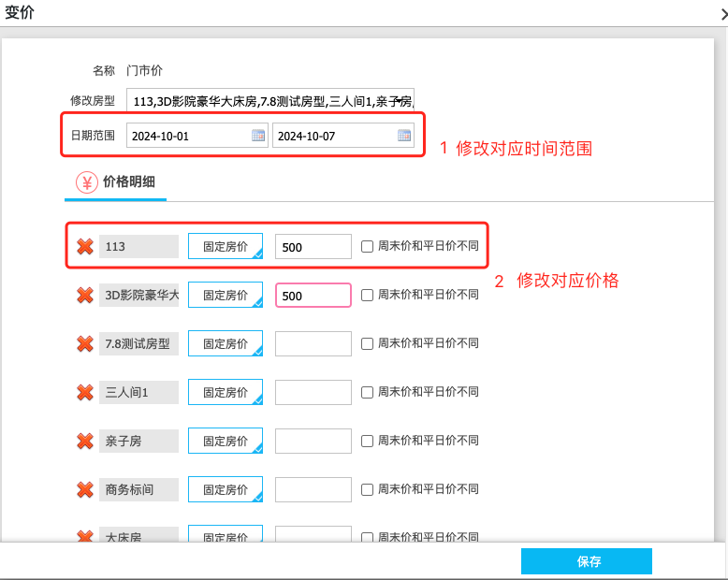Screen dimensions: 728x580
Task: Remove 亲子房 row with red X
Action: coord(85,441)
